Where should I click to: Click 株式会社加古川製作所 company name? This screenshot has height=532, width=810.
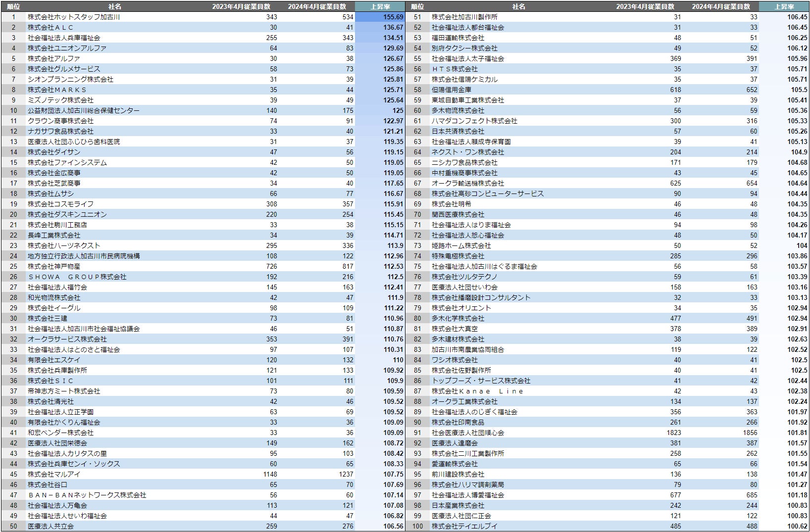[x=464, y=17]
